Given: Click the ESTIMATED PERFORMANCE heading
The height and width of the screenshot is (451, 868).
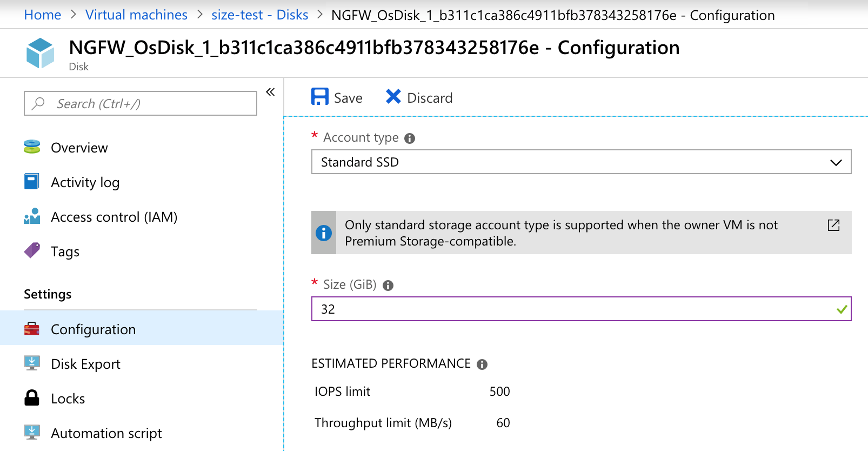Looking at the screenshot, I should [391, 363].
